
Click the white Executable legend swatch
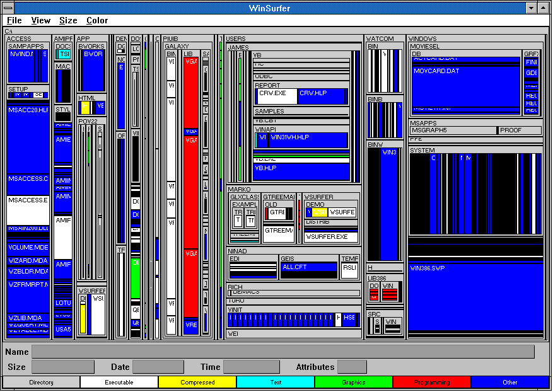pos(119,382)
